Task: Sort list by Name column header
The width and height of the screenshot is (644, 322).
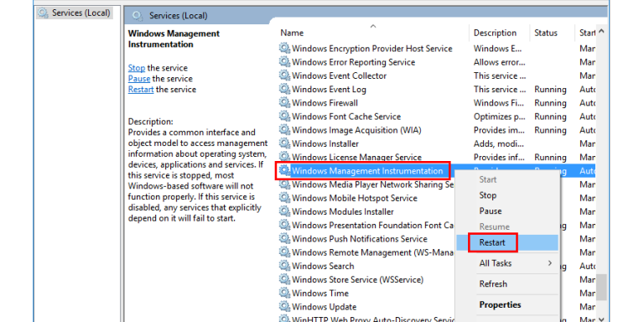Action: click(292, 33)
